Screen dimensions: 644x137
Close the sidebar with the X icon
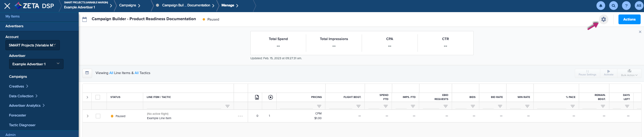click(7, 6)
